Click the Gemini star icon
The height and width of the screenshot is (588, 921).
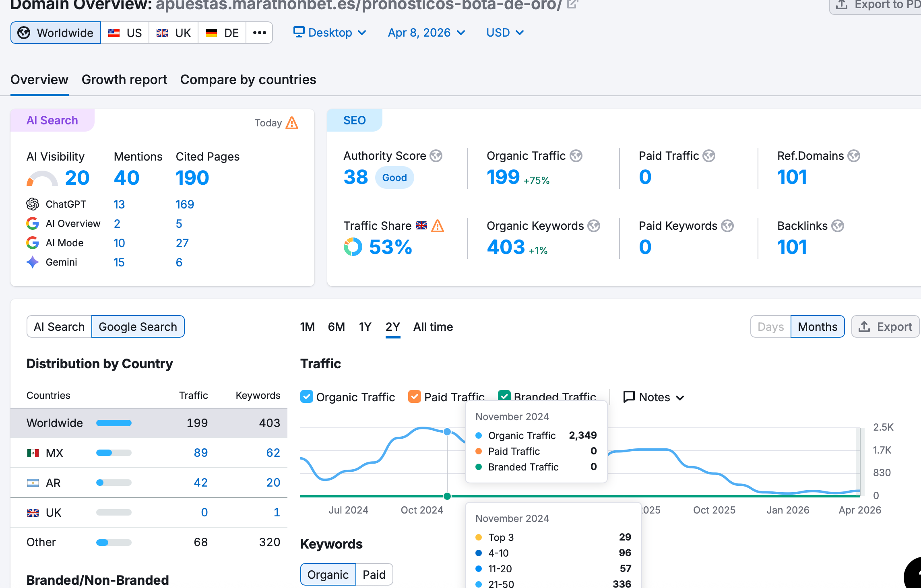coord(33,262)
